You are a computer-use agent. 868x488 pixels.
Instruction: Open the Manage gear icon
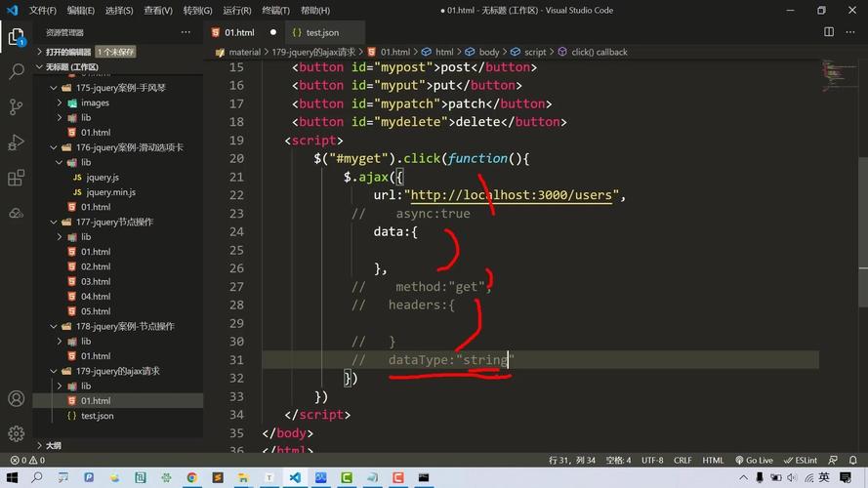[16, 433]
